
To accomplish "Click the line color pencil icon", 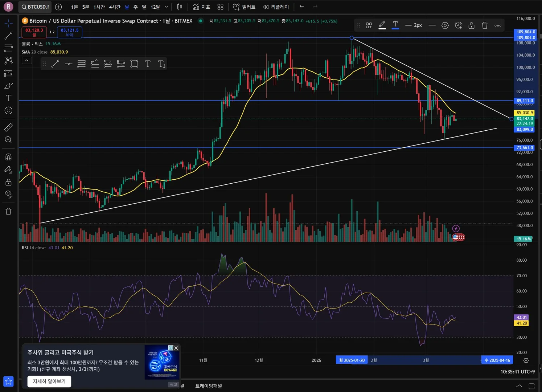I will tap(382, 25).
